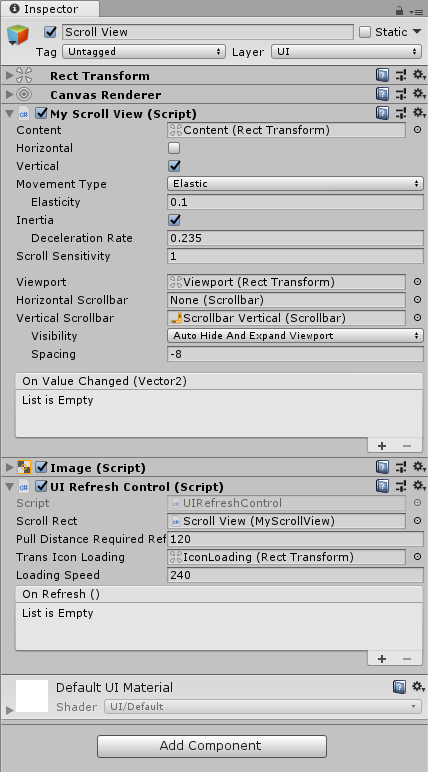Toggle the Inertia checkbox

tap(174, 220)
